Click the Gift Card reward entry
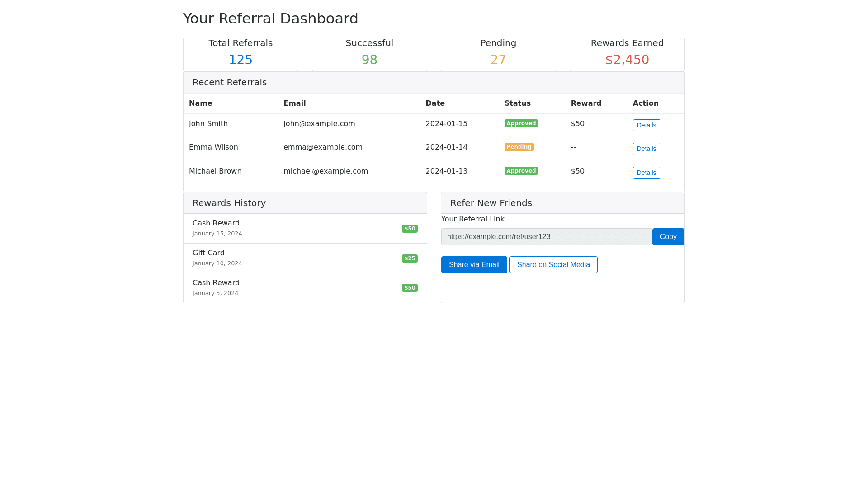The height and width of the screenshot is (488, 868). tap(305, 258)
